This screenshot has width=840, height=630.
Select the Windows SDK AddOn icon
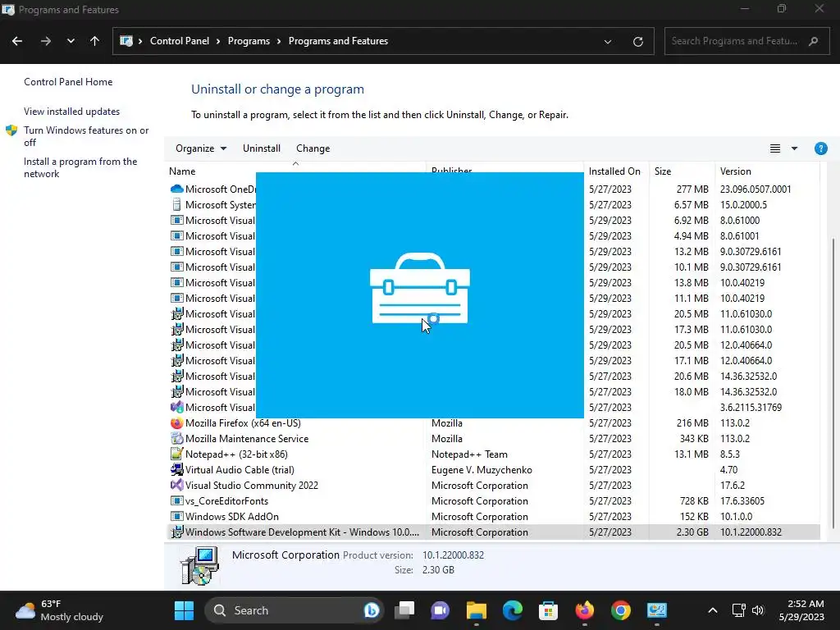click(x=177, y=517)
